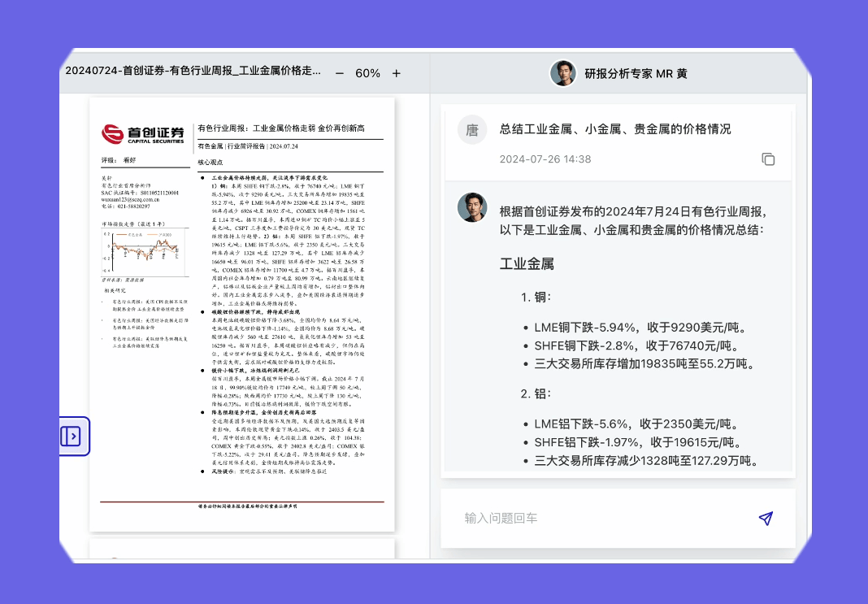The height and width of the screenshot is (604, 868).
Task: Click the 核心观点 heading in the PDF
Action: pos(210,163)
